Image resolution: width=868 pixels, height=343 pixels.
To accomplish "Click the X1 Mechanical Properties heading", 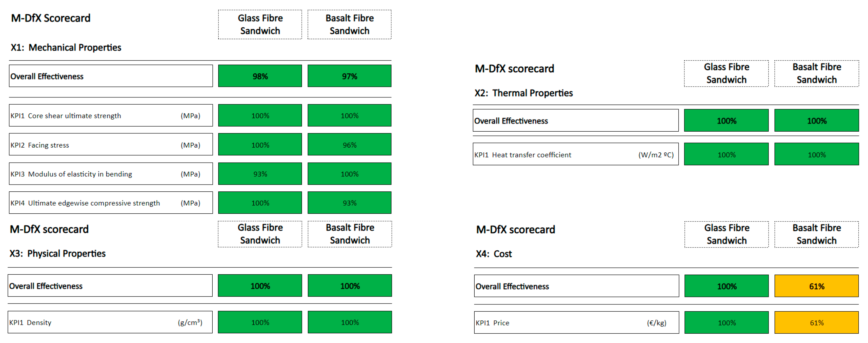I will click(x=66, y=48).
